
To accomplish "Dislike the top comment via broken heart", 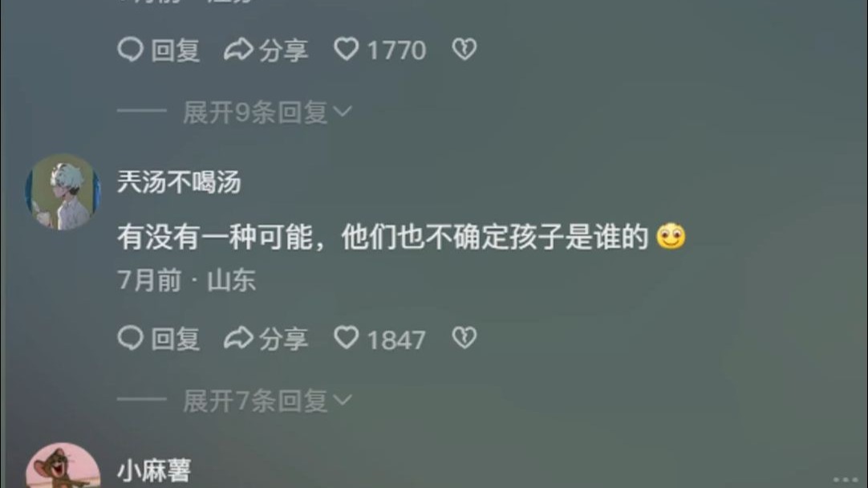I will (x=464, y=49).
